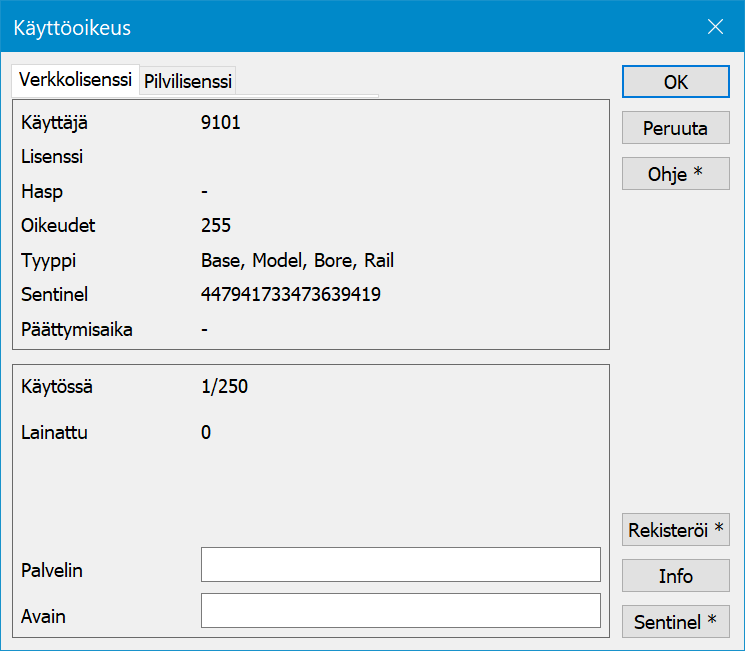
Task: Click the Päättymisaika label
Action: tap(77, 329)
